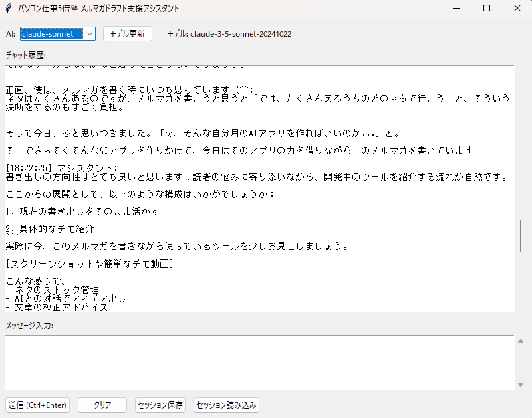Click the line こんな感じで、

(35, 281)
